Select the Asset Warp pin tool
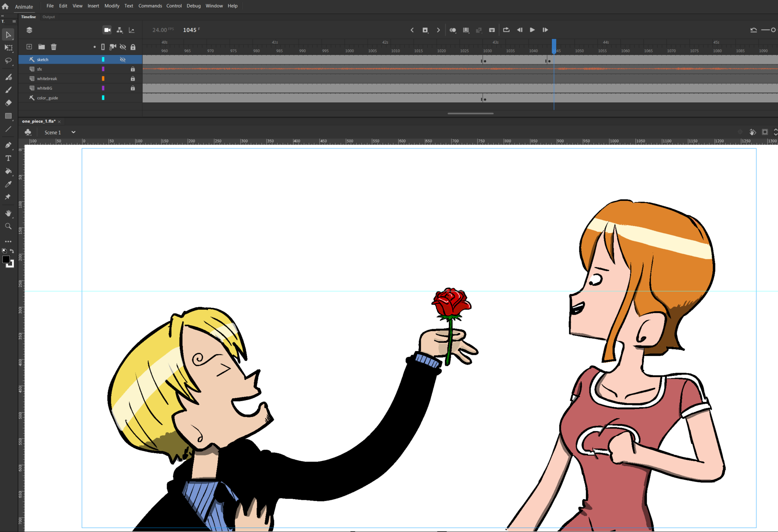This screenshot has height=532, width=778. coord(8,197)
